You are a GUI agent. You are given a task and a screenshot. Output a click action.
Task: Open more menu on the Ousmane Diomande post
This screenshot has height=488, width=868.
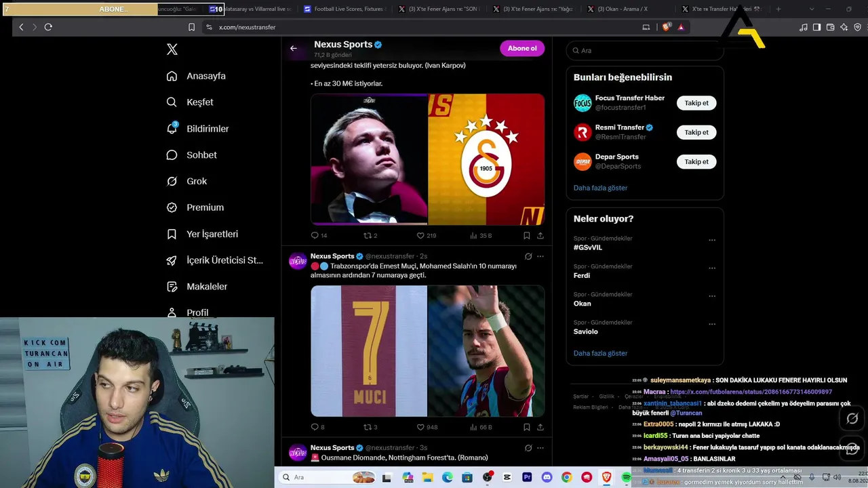coord(540,447)
